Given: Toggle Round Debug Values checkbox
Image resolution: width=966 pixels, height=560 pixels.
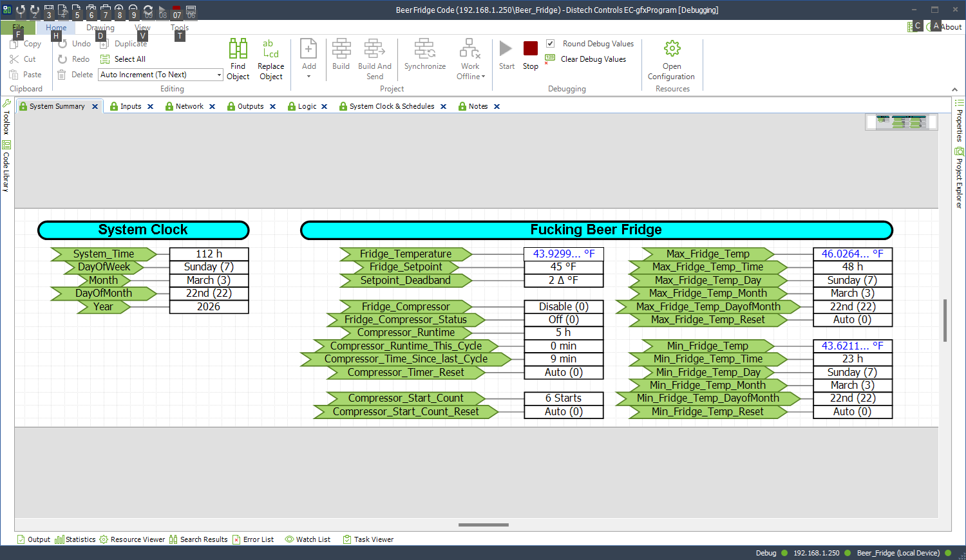Looking at the screenshot, I should [551, 44].
